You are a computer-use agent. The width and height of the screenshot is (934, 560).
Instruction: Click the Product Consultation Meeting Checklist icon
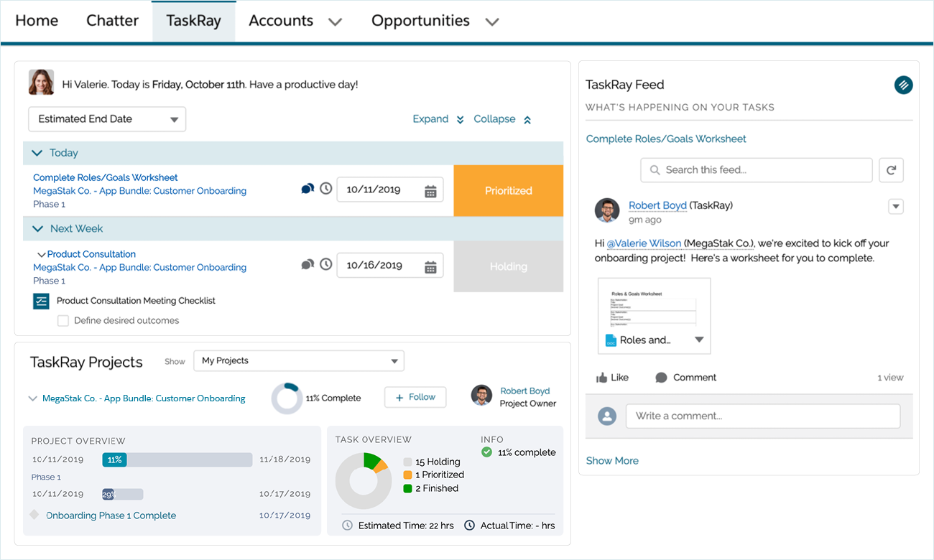(41, 301)
